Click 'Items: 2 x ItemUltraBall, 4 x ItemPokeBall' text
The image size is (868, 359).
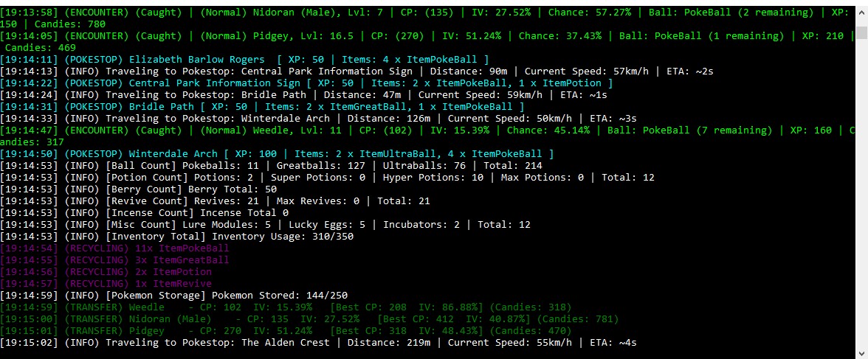pos(418,153)
